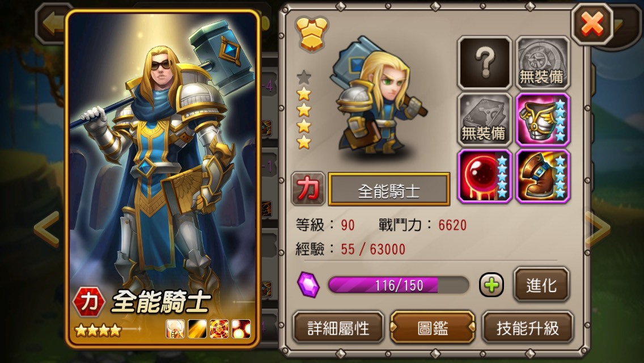This screenshot has height=363, width=644.
Task: Click the 力 strength type icon
Action: (x=308, y=189)
